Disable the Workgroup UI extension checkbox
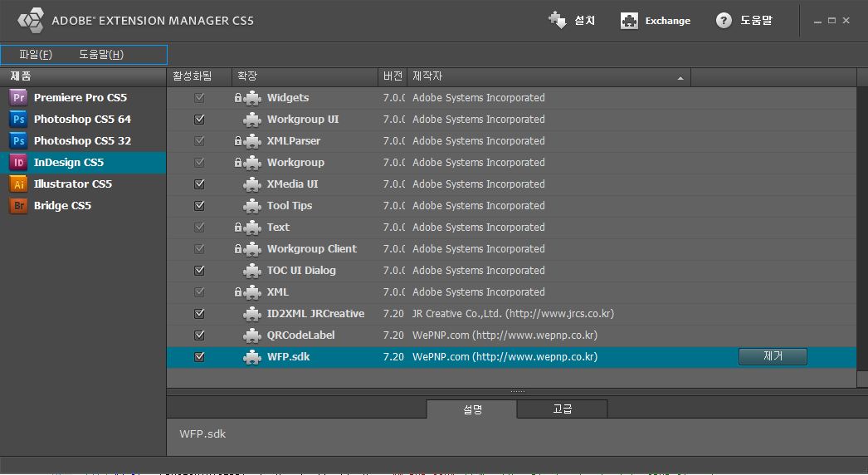 (199, 120)
